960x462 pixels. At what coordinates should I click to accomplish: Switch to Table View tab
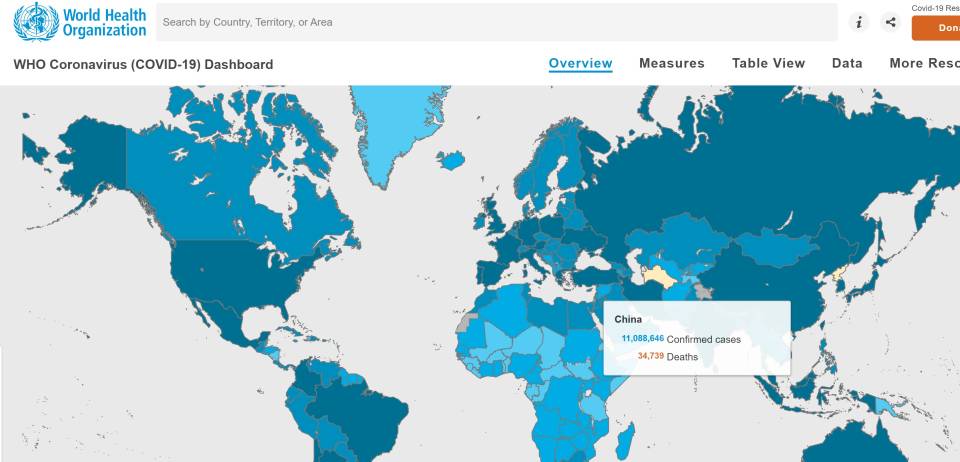tap(768, 63)
